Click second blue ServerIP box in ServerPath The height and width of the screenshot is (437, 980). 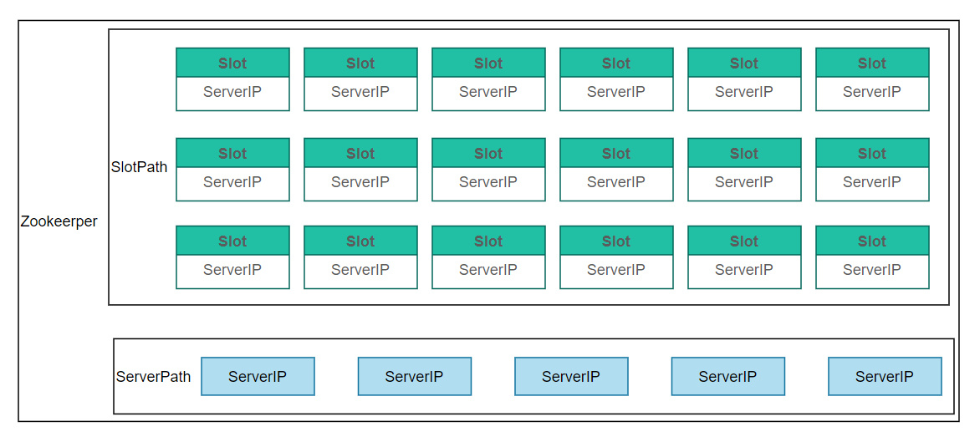[415, 377]
